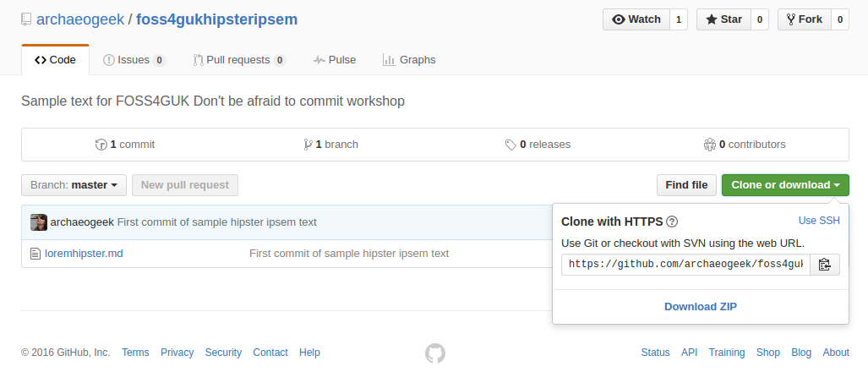Click the GitHub Octocat logo in the footer

point(435,353)
